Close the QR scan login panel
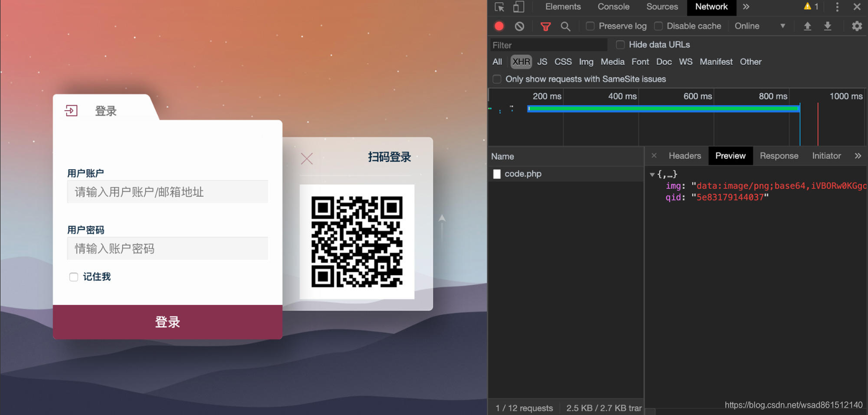The image size is (868, 415). click(307, 159)
